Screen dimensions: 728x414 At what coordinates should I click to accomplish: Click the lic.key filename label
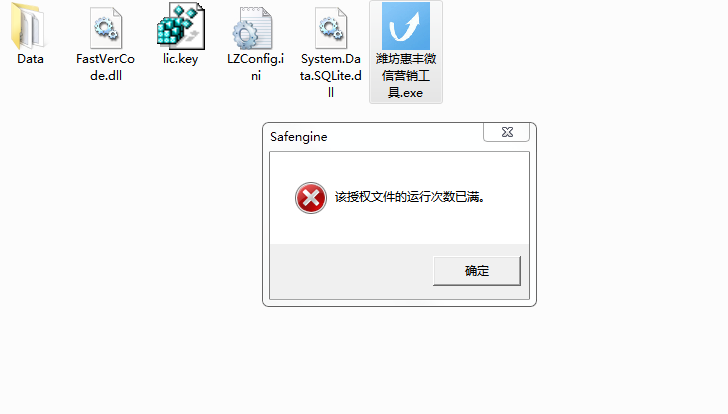181,59
